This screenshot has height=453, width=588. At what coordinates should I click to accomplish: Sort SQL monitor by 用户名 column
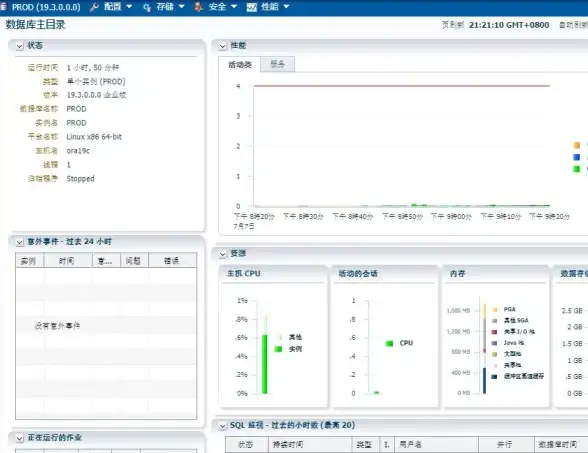(x=436, y=445)
